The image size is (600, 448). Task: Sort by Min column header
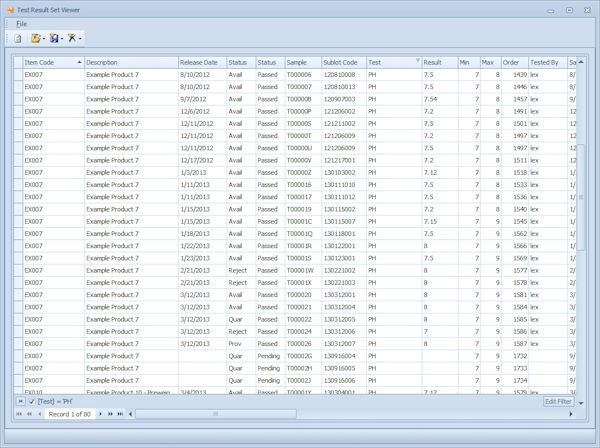469,62
